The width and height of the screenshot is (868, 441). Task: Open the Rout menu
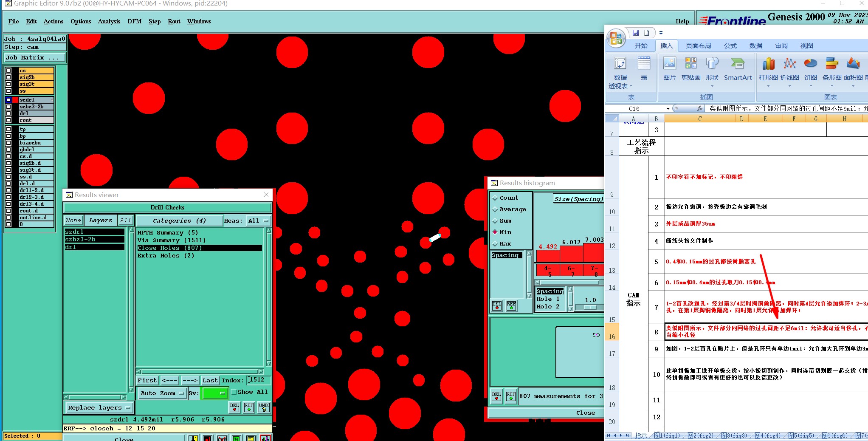coord(174,22)
